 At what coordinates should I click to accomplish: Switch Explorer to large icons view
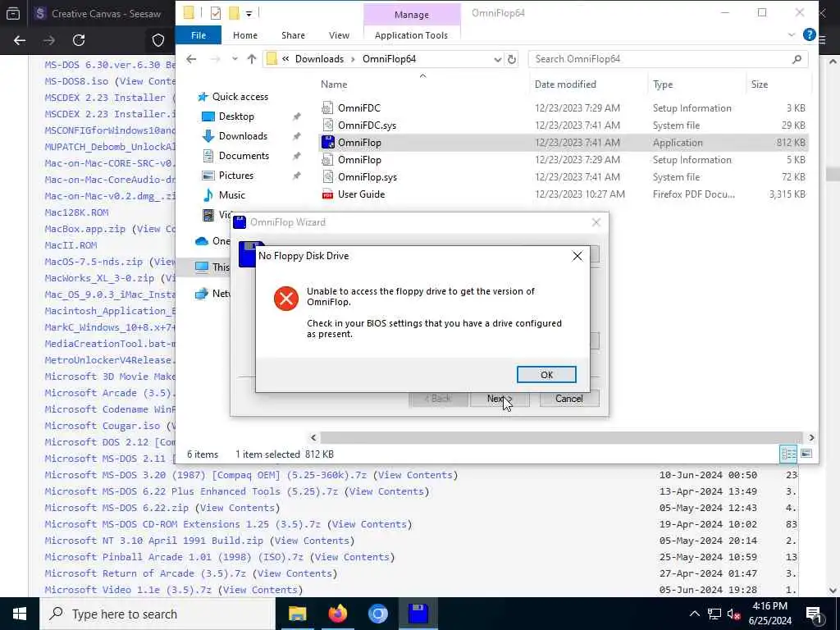tap(806, 454)
